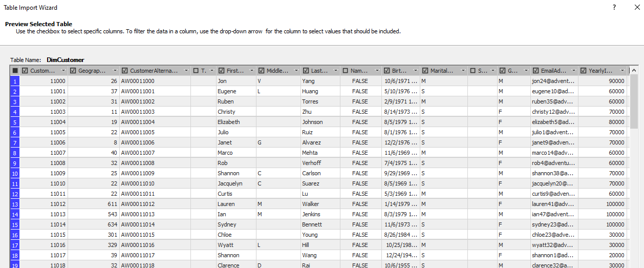The image size is (644, 268).
Task: Enable the NameStyle column checkbox
Action: [x=345, y=71]
